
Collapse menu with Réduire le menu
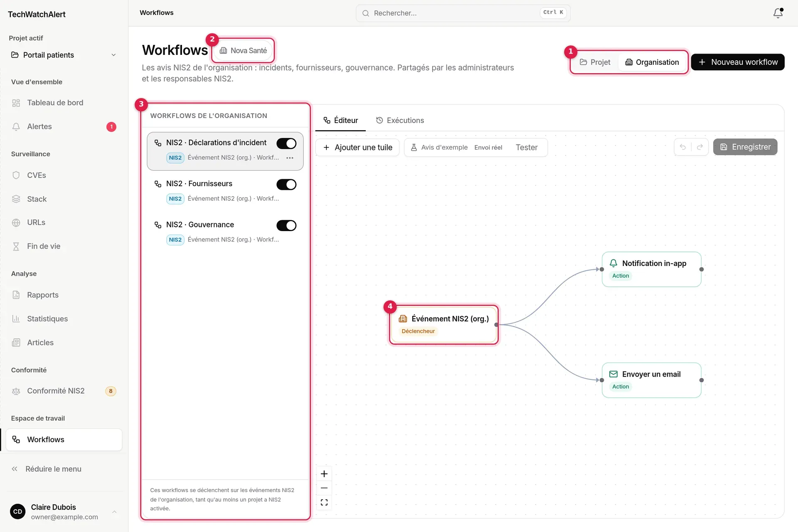64,469
